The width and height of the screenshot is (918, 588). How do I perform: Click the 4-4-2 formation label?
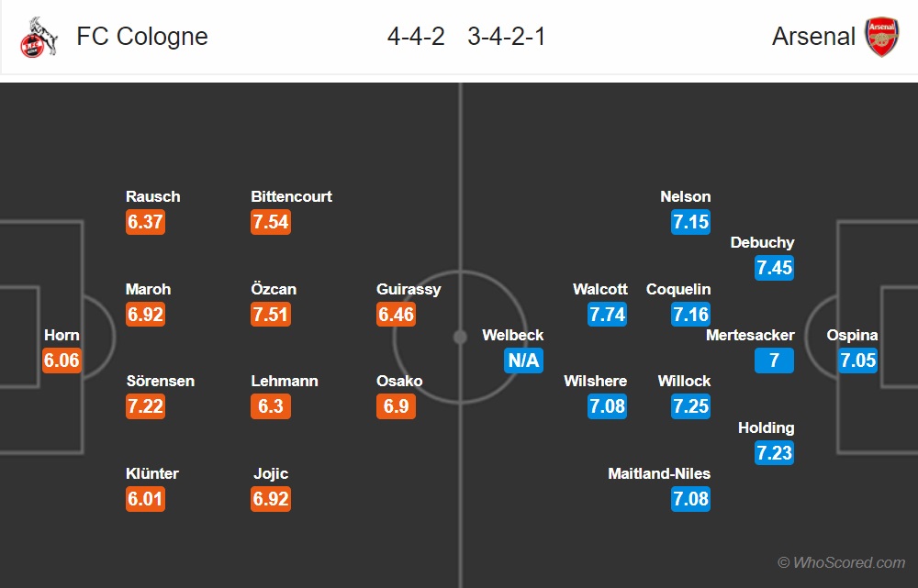pyautogui.click(x=416, y=37)
